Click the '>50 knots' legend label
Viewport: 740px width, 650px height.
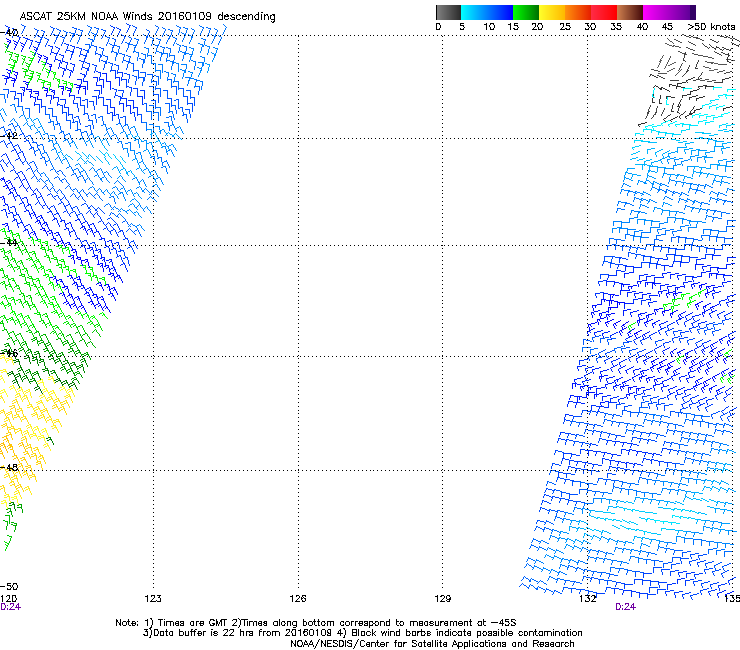711,27
